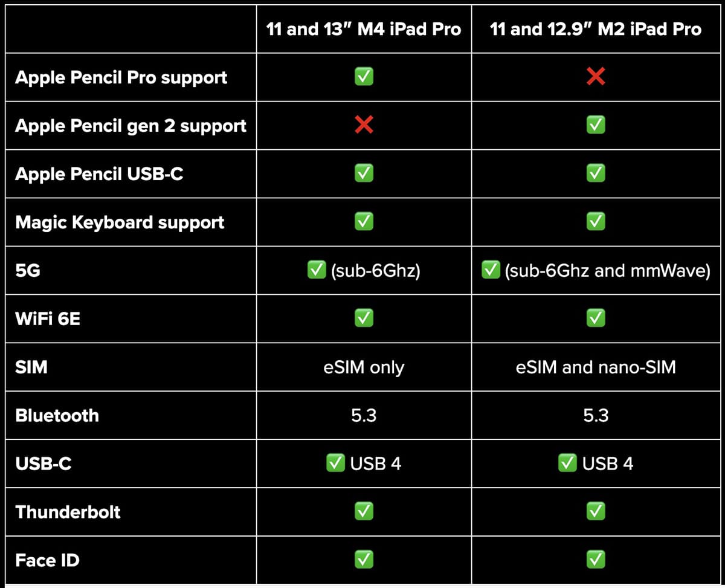Select the 11 and 12.9" M2 iPad Pro header
This screenshot has height=588, width=725.
(596, 29)
